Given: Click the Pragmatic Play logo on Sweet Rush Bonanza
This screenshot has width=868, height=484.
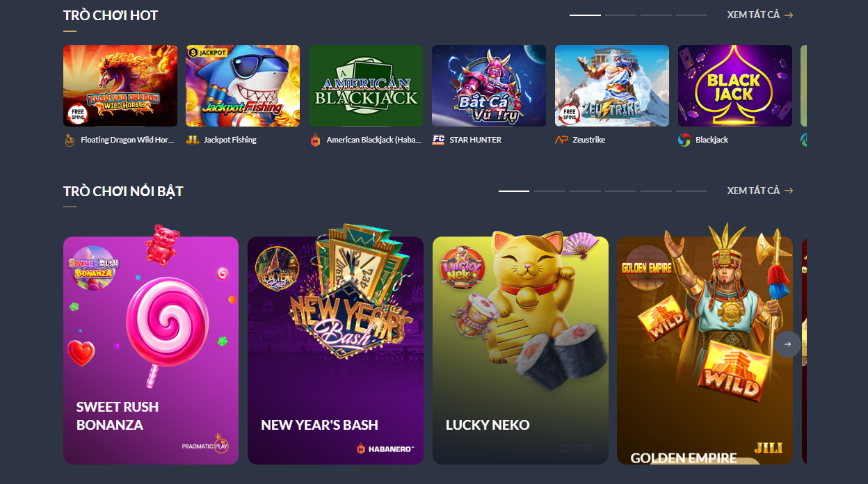Looking at the screenshot, I should click(205, 444).
